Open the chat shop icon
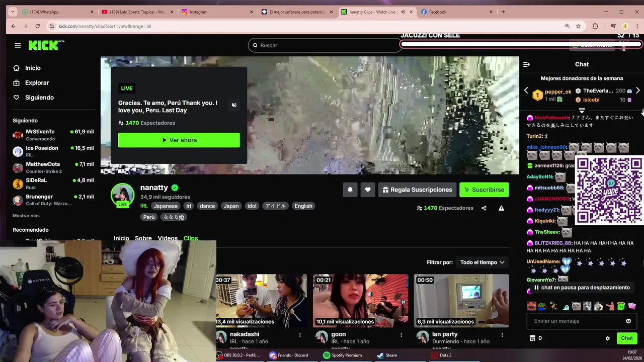644x362 pixels. (532, 338)
